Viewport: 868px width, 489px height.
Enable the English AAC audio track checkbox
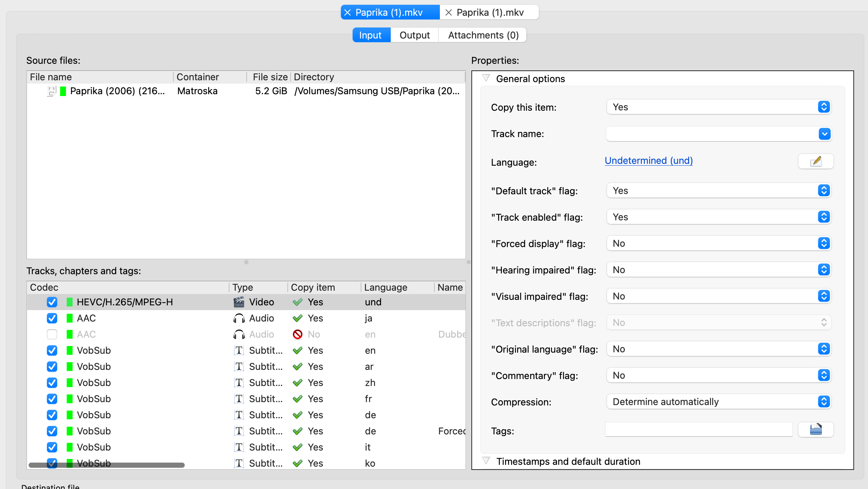[52, 334]
